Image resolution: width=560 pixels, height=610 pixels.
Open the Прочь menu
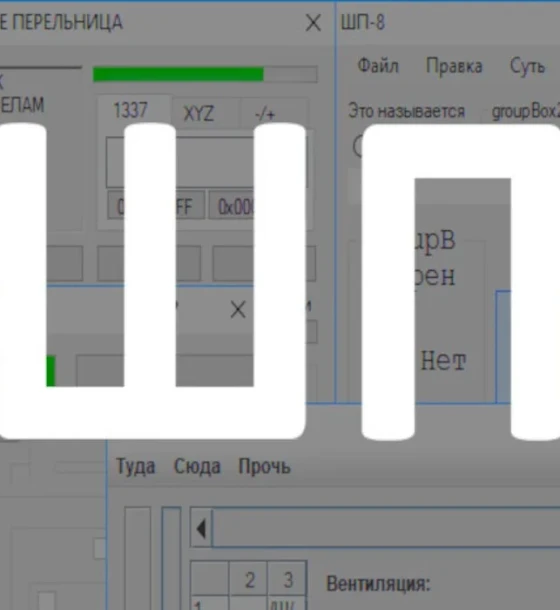[264, 465]
